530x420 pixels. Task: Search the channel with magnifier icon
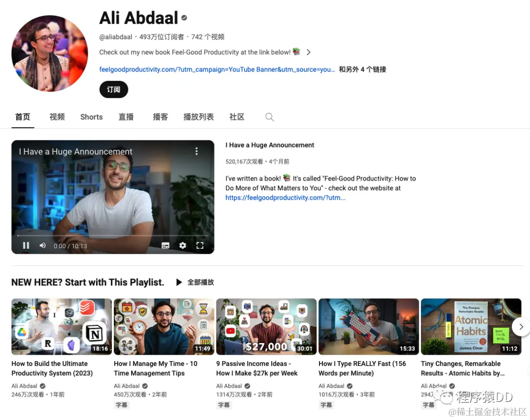(269, 117)
